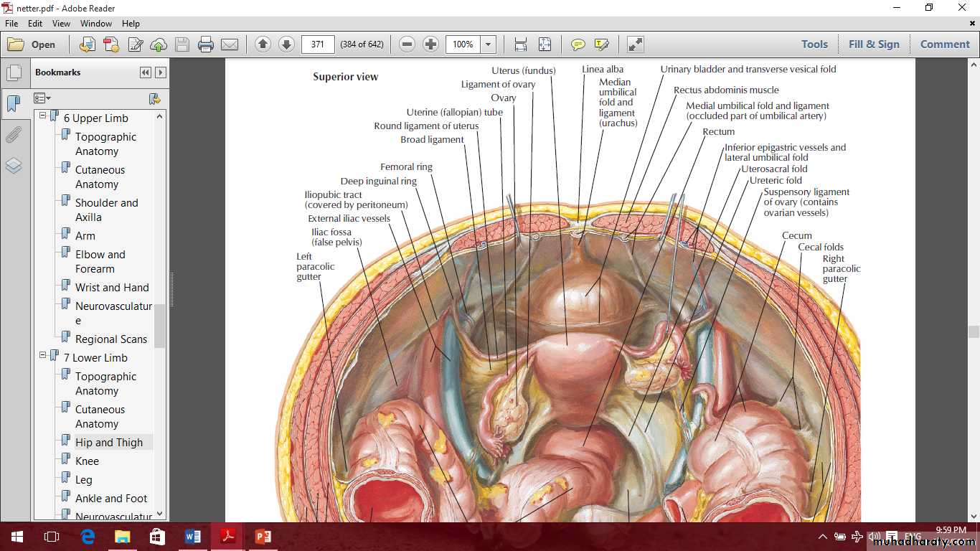Open the bookmarks options dropdown menu
Screen dimensions: 980x551
click(42, 98)
